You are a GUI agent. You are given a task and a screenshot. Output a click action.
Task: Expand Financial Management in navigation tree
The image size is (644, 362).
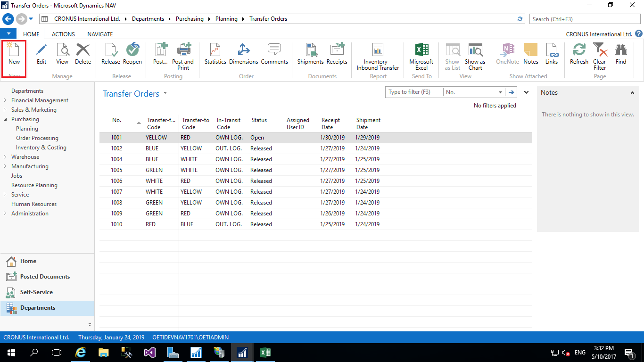coord(5,100)
